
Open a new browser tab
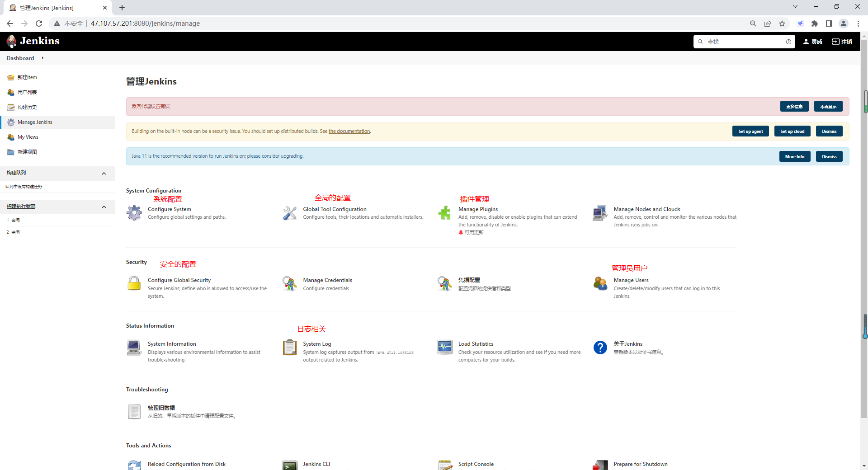(122, 8)
